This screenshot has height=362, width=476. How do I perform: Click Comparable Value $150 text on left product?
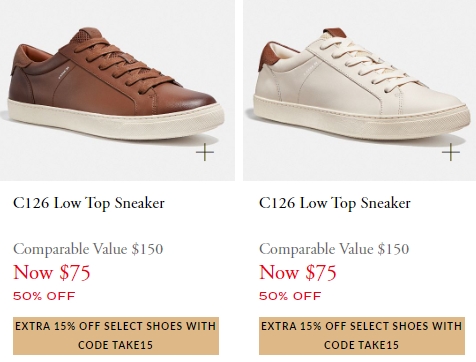(88, 249)
